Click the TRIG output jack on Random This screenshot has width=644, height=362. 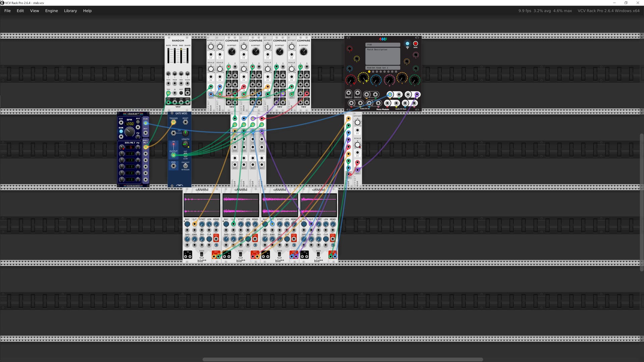[x=187, y=93]
